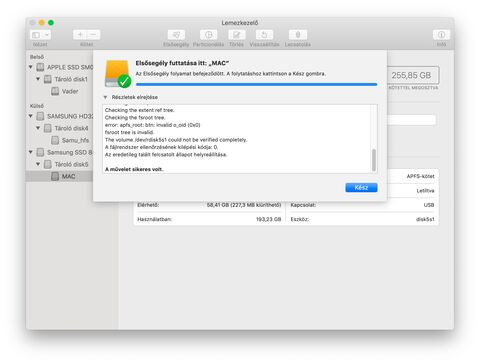Click the disk5s1 device value
The width and height of the screenshot is (480, 364).
coord(425,219)
